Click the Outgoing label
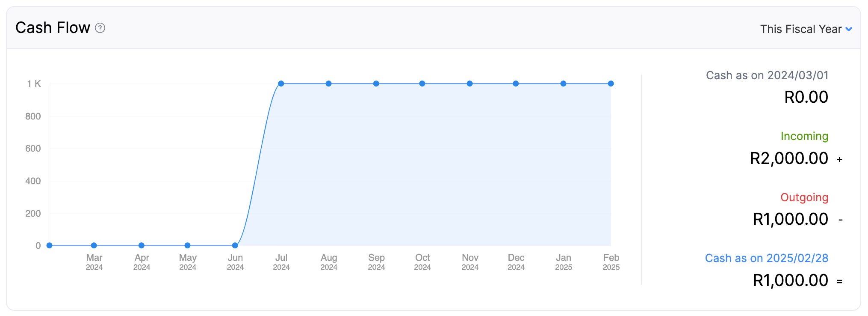Image resolution: width=868 pixels, height=316 pixels. pos(805,197)
